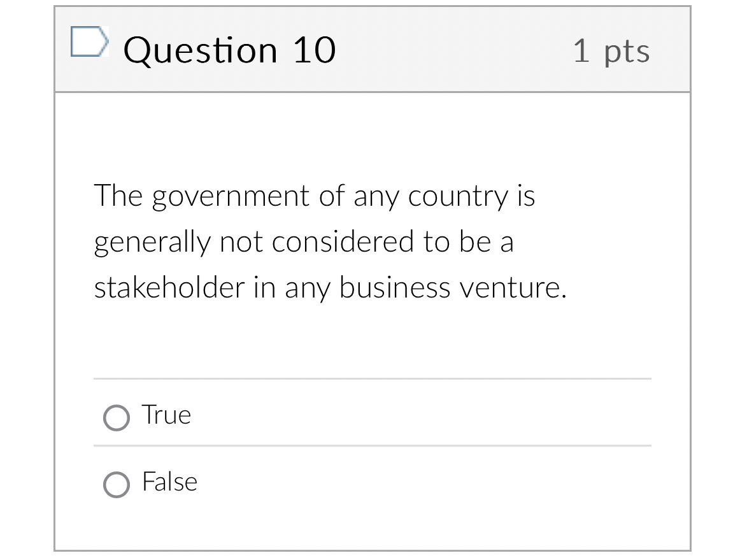
Task: Click the "False" answer label
Action: pyautogui.click(x=169, y=482)
